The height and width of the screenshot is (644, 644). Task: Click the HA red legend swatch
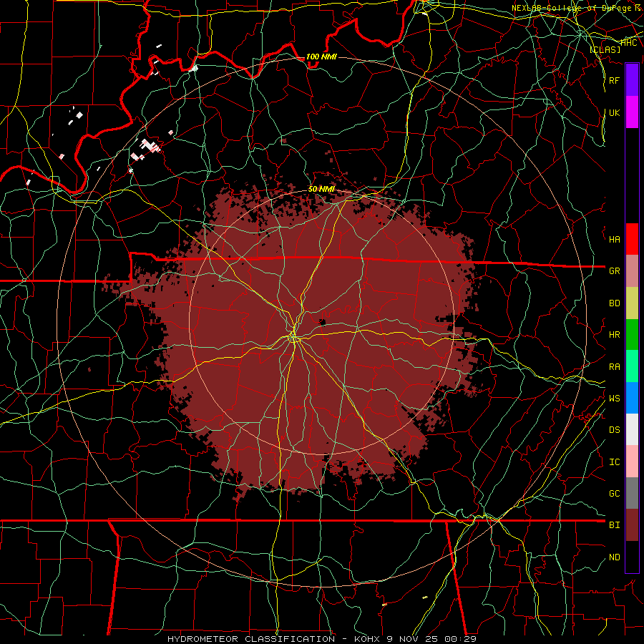coord(632,239)
